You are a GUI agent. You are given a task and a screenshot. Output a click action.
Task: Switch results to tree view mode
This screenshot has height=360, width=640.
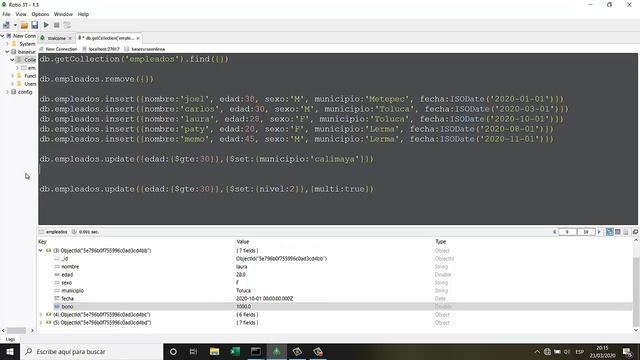pyautogui.click(x=609, y=232)
